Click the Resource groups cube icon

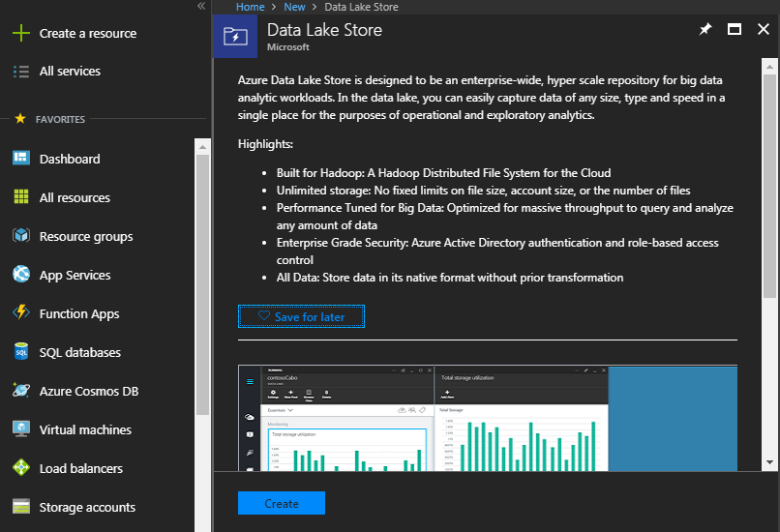click(21, 235)
